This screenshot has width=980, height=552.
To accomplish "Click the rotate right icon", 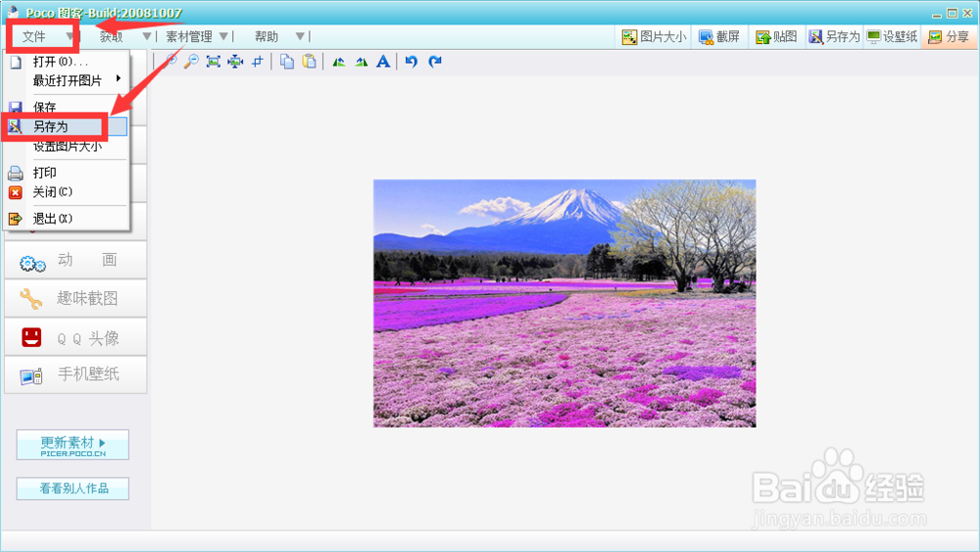I will [361, 62].
